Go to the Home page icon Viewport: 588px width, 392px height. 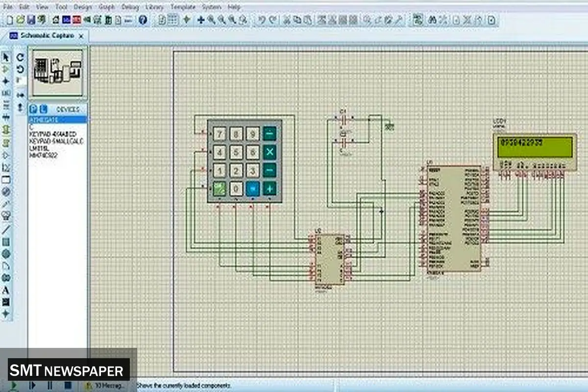[55, 20]
